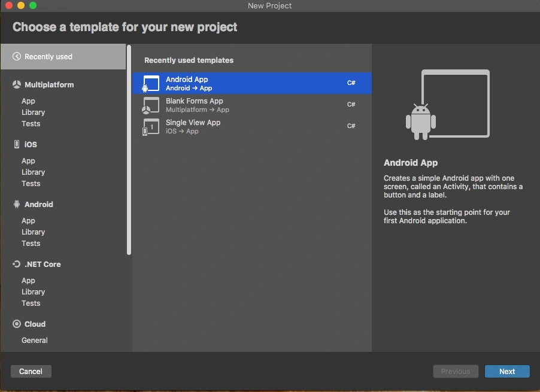Image resolution: width=540 pixels, height=392 pixels.
Task: Click the yellow minimize window button
Action: tap(21, 5)
